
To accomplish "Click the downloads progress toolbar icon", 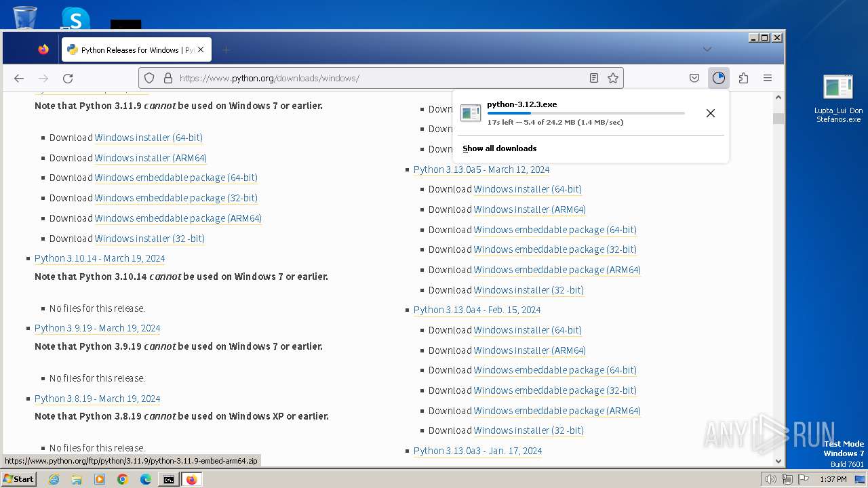I will pyautogui.click(x=719, y=78).
